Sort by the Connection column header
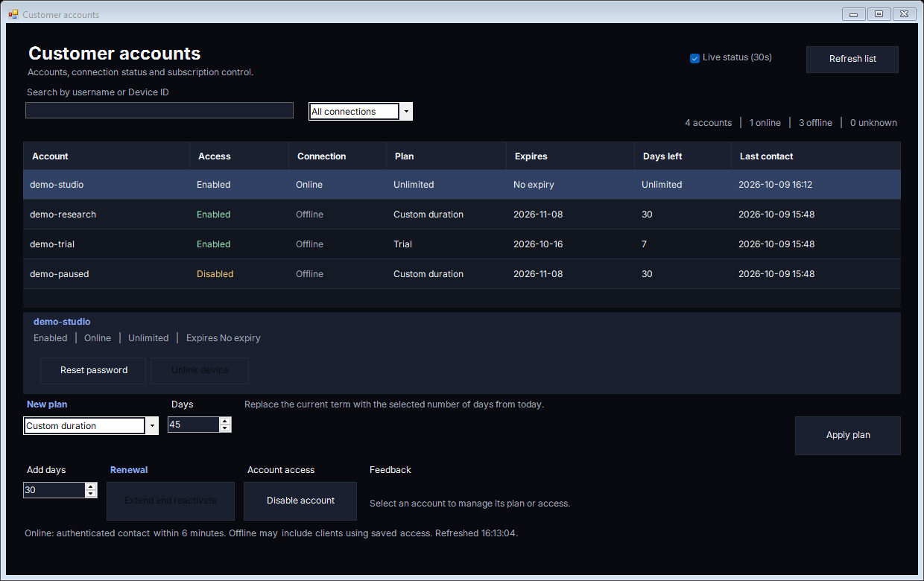This screenshot has height=581, width=924. [x=338, y=156]
